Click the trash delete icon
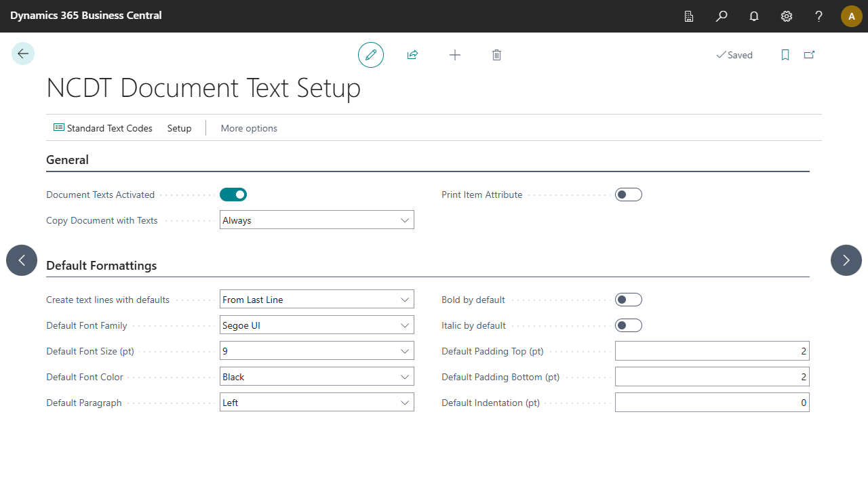 [x=496, y=55]
